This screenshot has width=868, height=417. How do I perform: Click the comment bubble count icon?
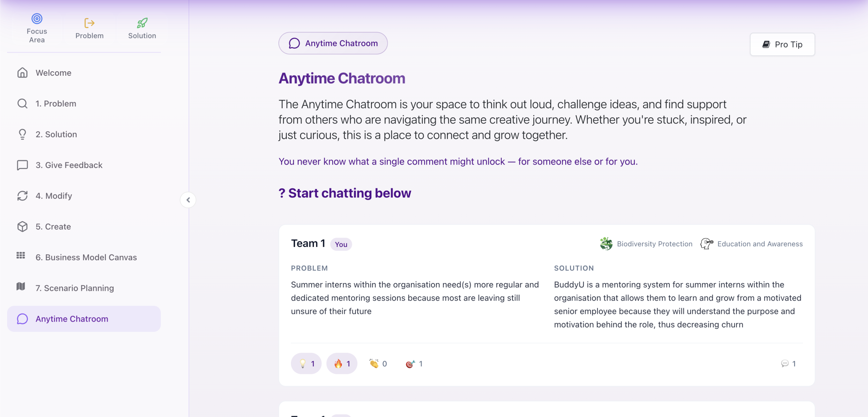coord(785,364)
